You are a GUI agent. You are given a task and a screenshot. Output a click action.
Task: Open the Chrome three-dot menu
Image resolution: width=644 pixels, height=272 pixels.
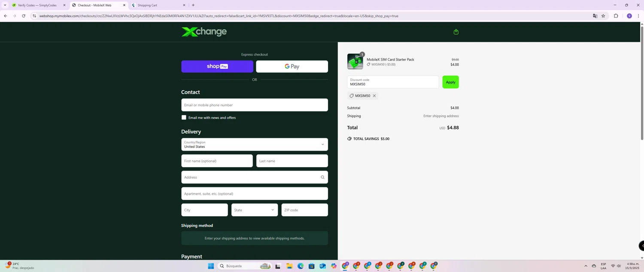pyautogui.click(x=638, y=16)
